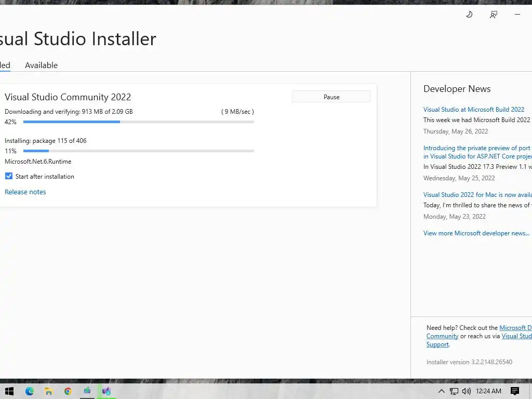The height and width of the screenshot is (399, 532).
Task: Click the Visual Studio Installer taskbar icon
Action: [106, 391]
